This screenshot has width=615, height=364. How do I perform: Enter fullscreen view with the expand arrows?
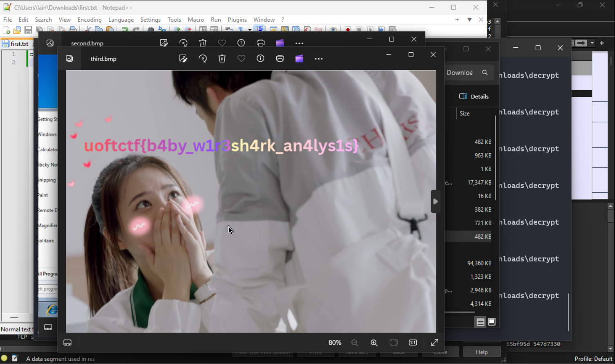tap(434, 343)
